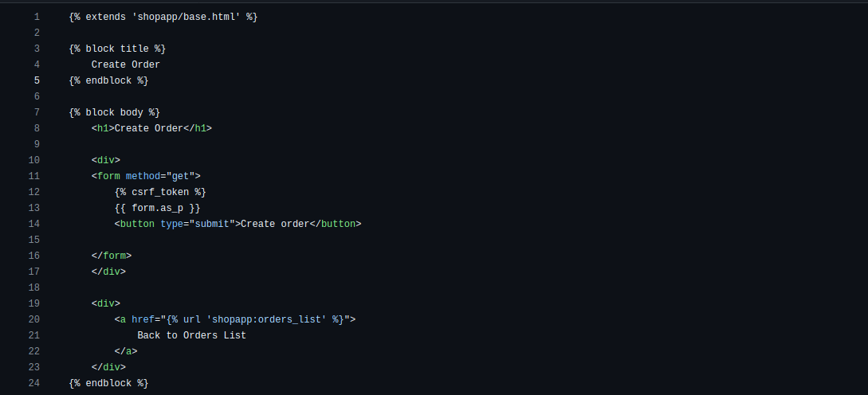Place cursor on 'Back to Orders List' text
Screen dimensions: 868x395
click(191, 335)
